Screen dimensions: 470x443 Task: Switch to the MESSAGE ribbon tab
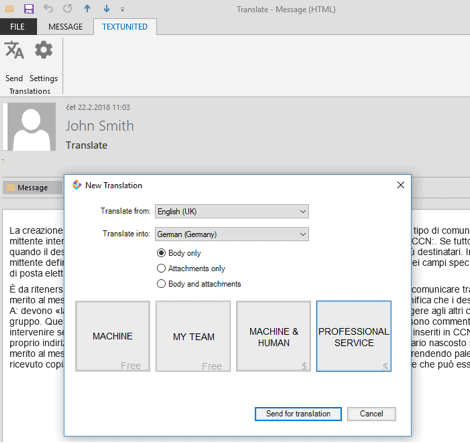click(65, 27)
